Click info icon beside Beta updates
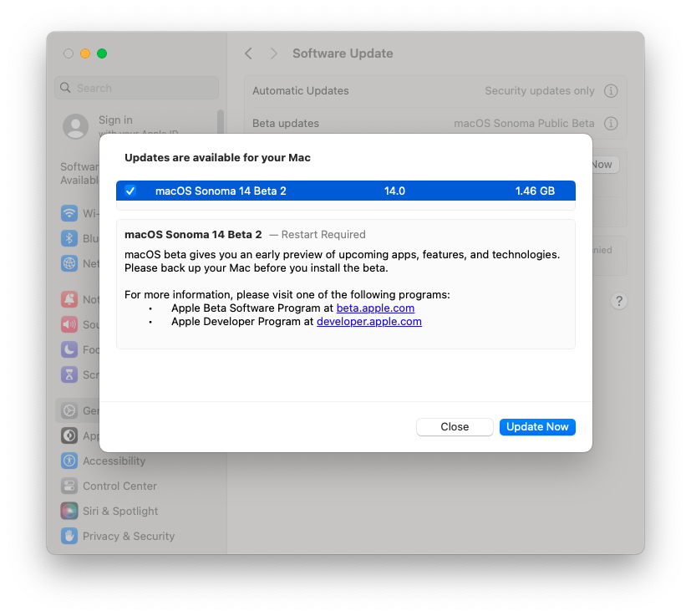Viewport: 691px width, 616px height. (x=611, y=124)
